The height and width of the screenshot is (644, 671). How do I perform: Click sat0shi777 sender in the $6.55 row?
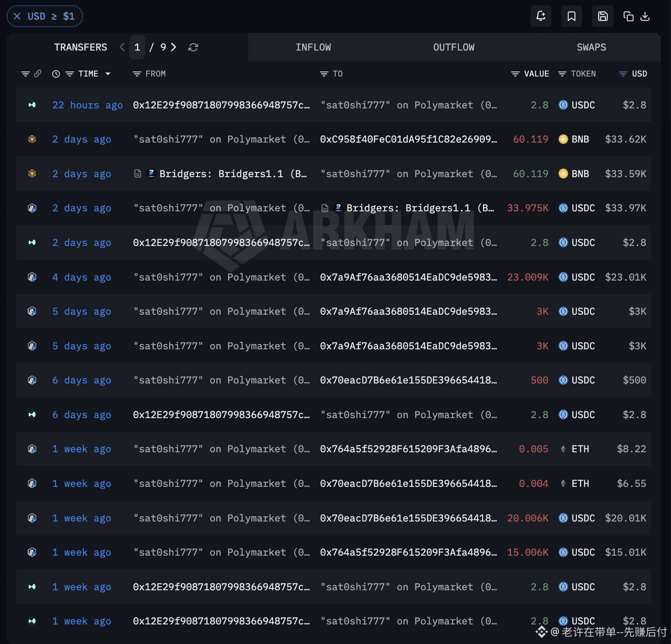(221, 484)
